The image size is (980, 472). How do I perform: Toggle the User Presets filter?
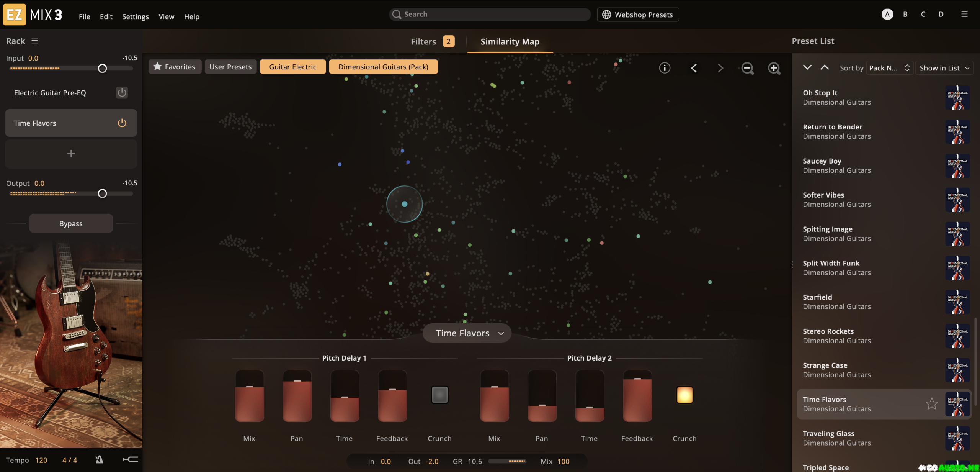[230, 67]
